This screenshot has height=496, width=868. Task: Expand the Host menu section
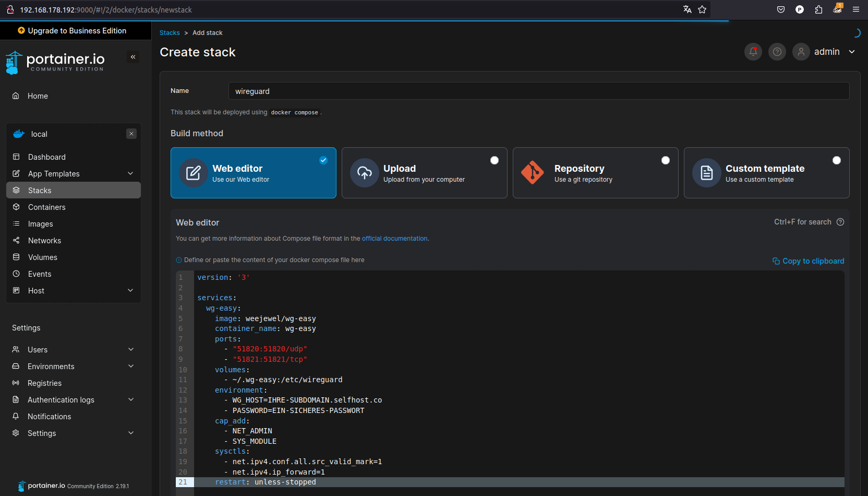[x=130, y=290]
